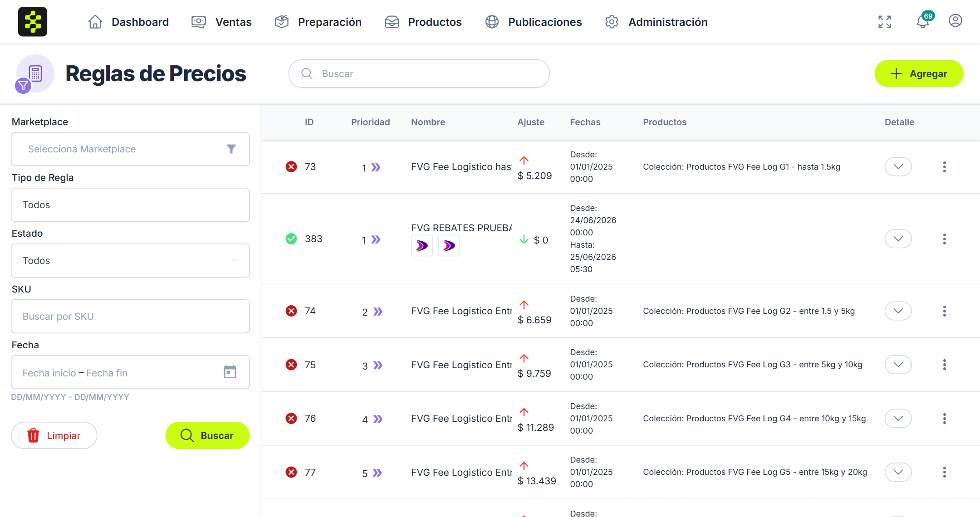Expand detail chevron for rule 75
The image size is (980, 517).
(898, 365)
